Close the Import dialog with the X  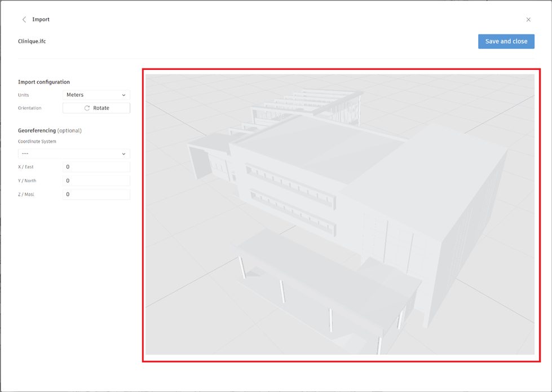(528, 20)
